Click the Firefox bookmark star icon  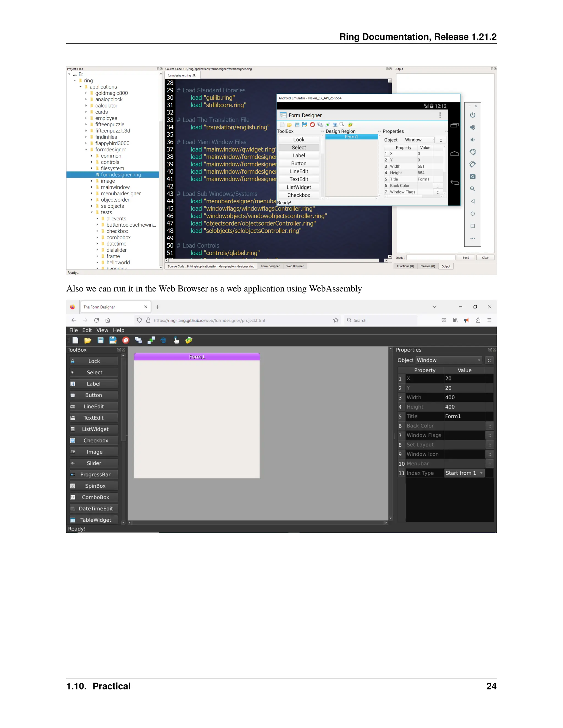coord(336,320)
